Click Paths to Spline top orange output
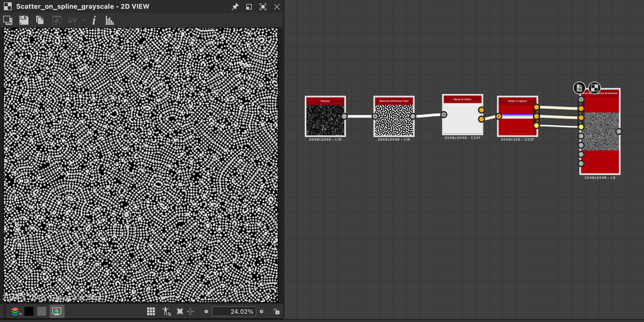 click(536, 107)
